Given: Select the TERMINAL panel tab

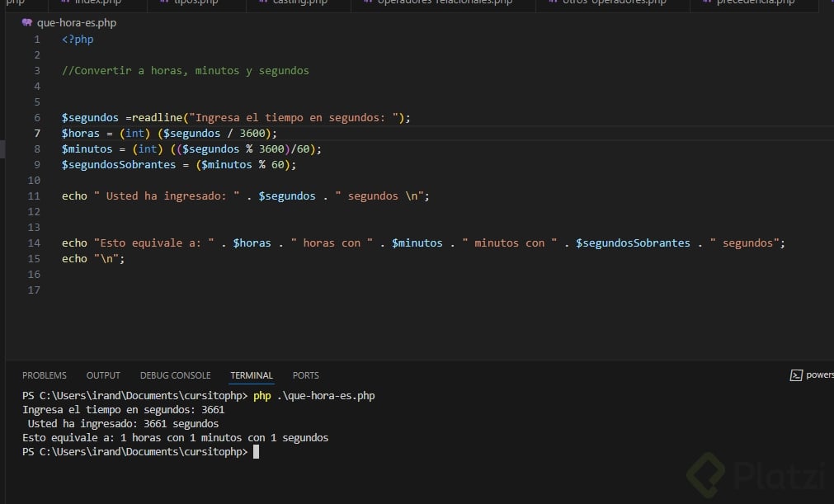Looking at the screenshot, I should point(252,375).
